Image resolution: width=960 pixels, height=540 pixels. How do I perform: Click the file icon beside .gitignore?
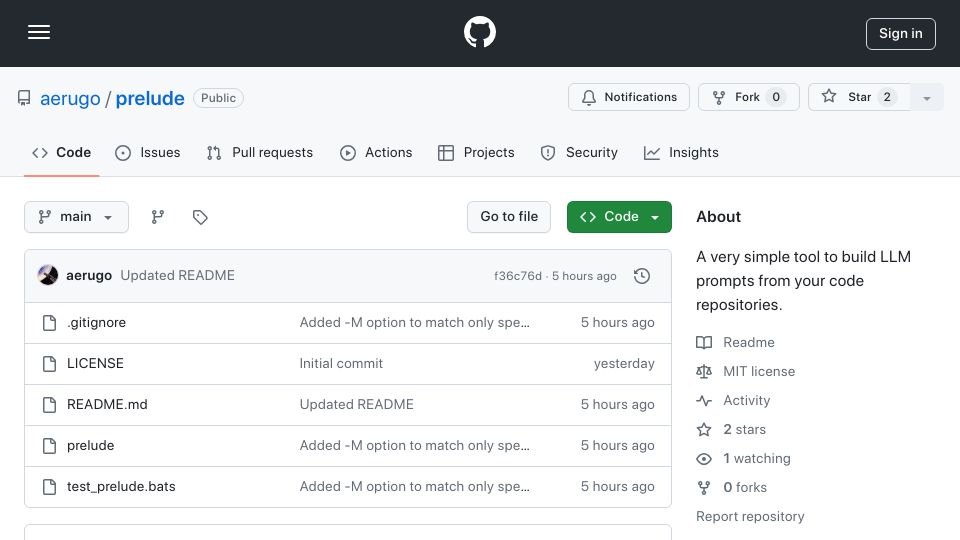click(50, 323)
